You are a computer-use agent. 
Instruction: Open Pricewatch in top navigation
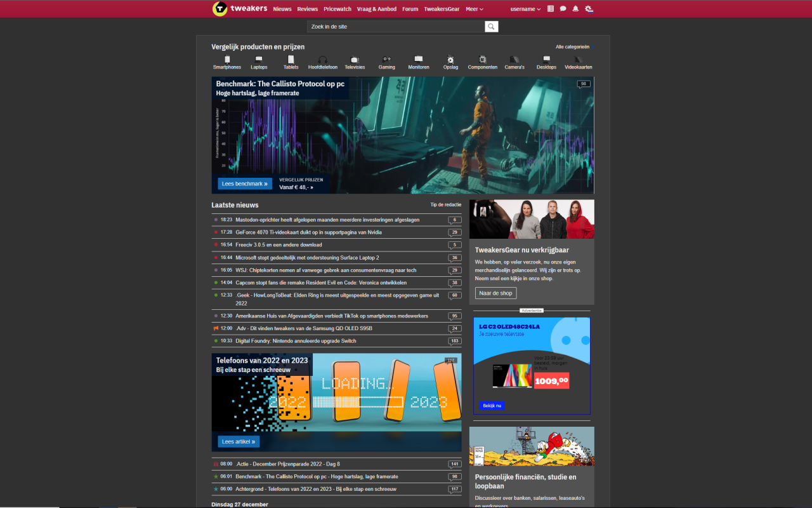(337, 9)
